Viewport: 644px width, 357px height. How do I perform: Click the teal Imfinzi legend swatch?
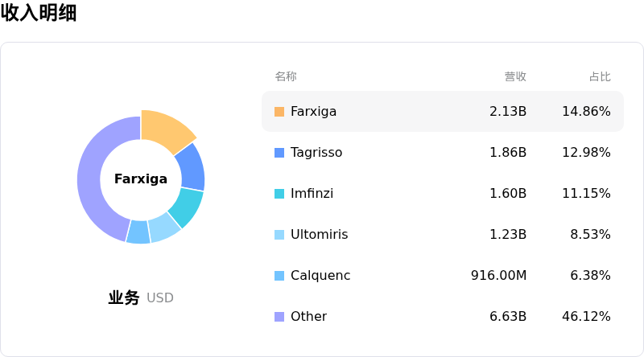click(279, 194)
